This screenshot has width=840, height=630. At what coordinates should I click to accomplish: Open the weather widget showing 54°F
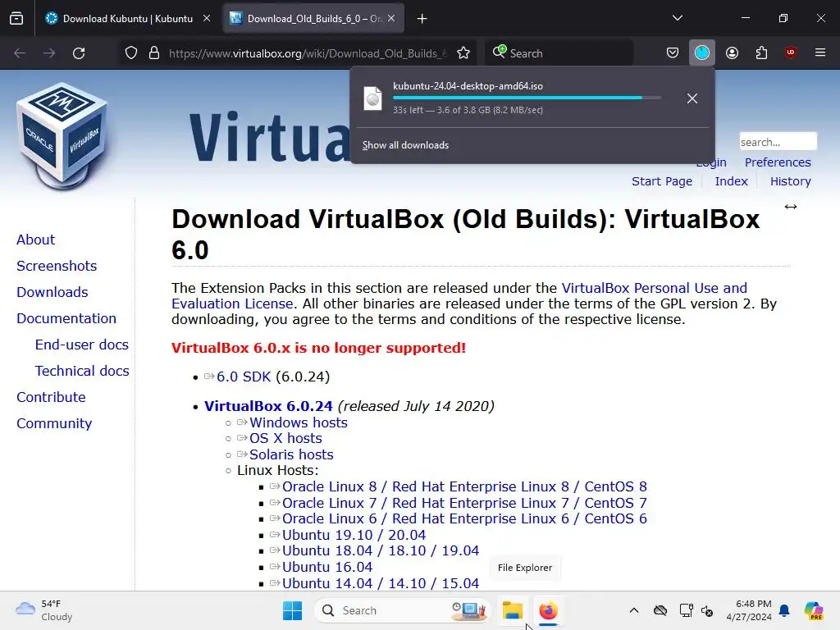(x=44, y=610)
